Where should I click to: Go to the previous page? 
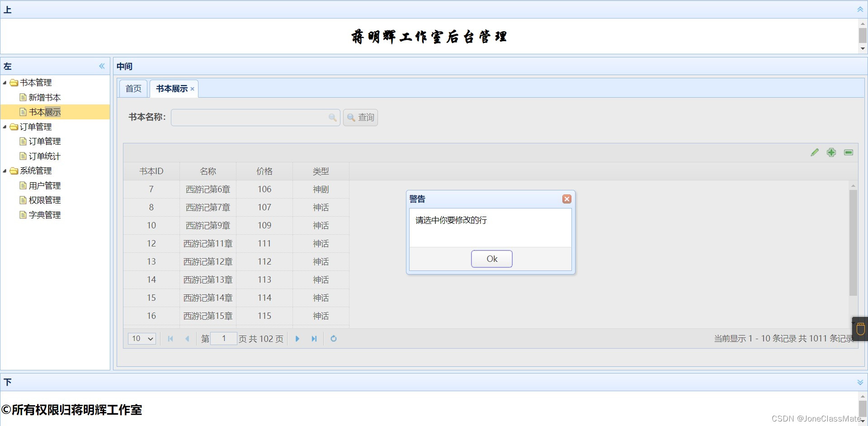(187, 339)
